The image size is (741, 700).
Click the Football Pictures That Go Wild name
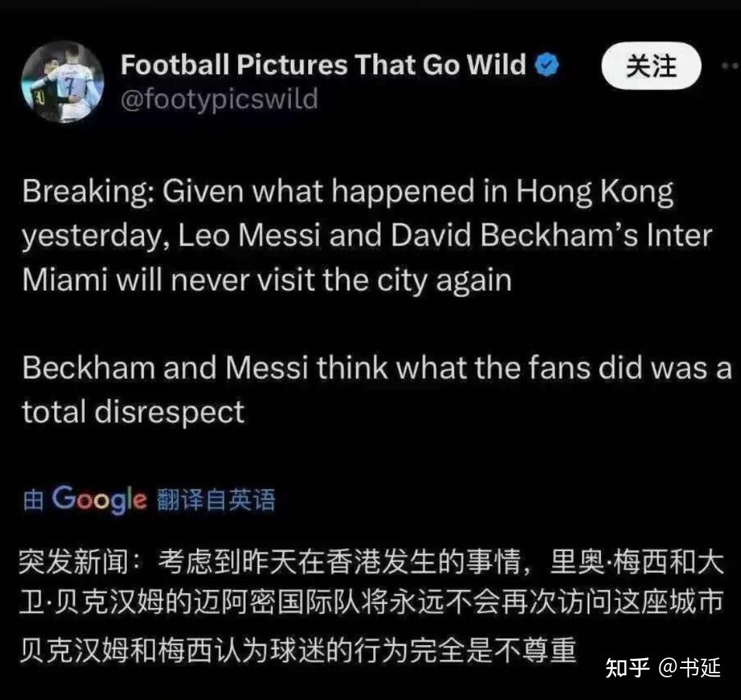tap(323, 65)
